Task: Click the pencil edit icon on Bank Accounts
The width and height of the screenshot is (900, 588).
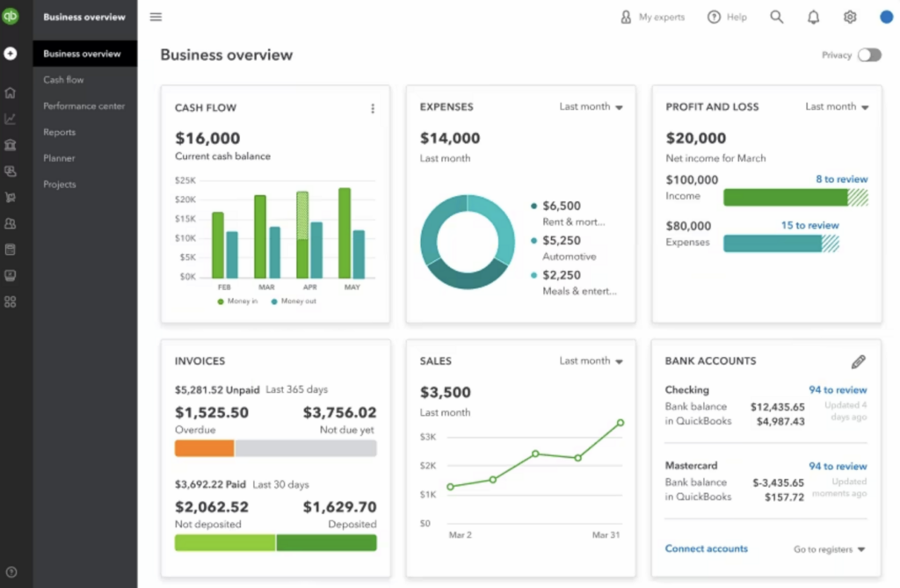Action: (859, 360)
